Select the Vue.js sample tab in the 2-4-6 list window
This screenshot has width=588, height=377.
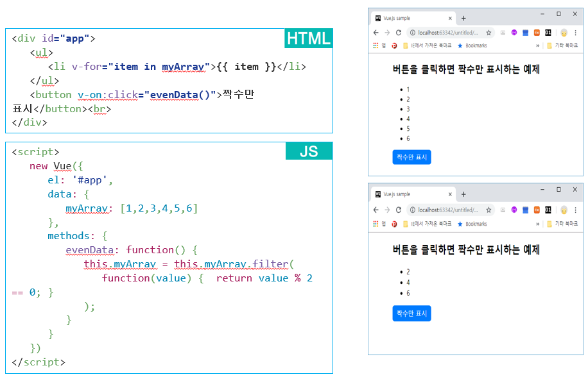(x=413, y=194)
